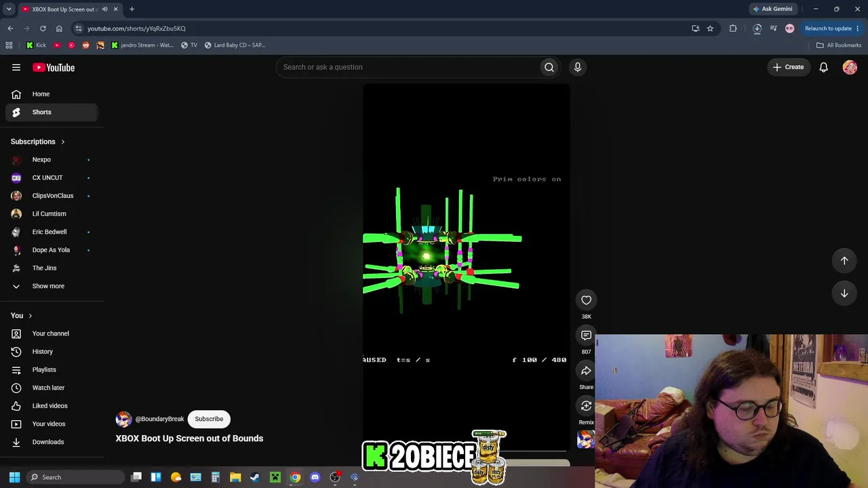
Task: Open Discord from the taskbar
Action: (315, 477)
